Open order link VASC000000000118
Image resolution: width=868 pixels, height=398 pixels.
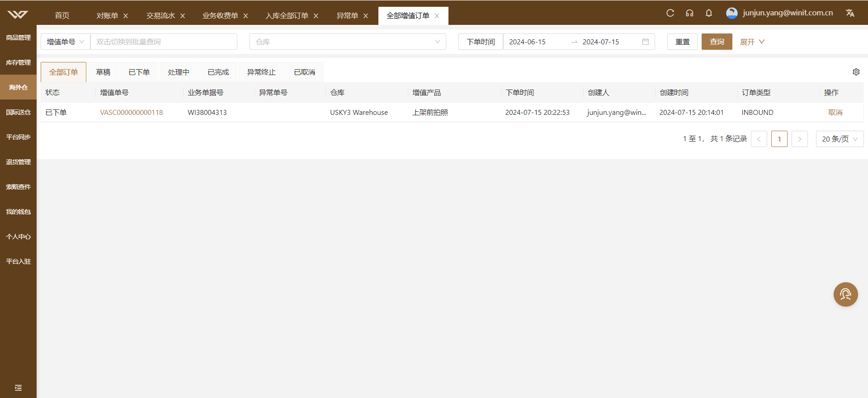[131, 113]
